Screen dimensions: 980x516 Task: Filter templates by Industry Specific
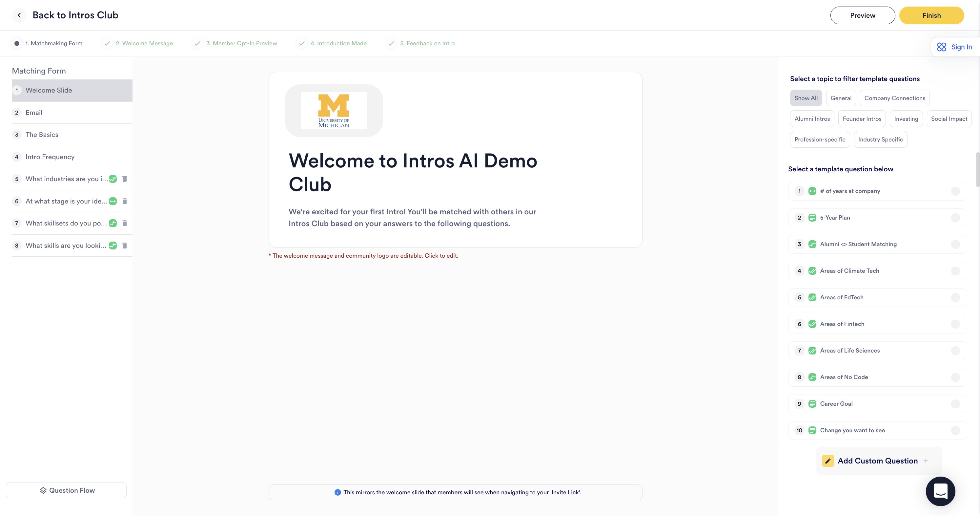pyautogui.click(x=880, y=140)
